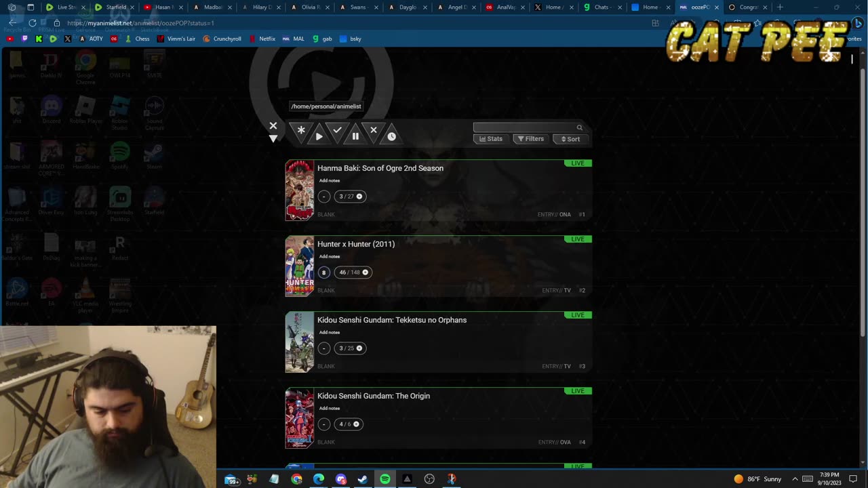This screenshot has height=488, width=868.
Task: Open score selector for Gundam: The Origin
Action: point(323,424)
